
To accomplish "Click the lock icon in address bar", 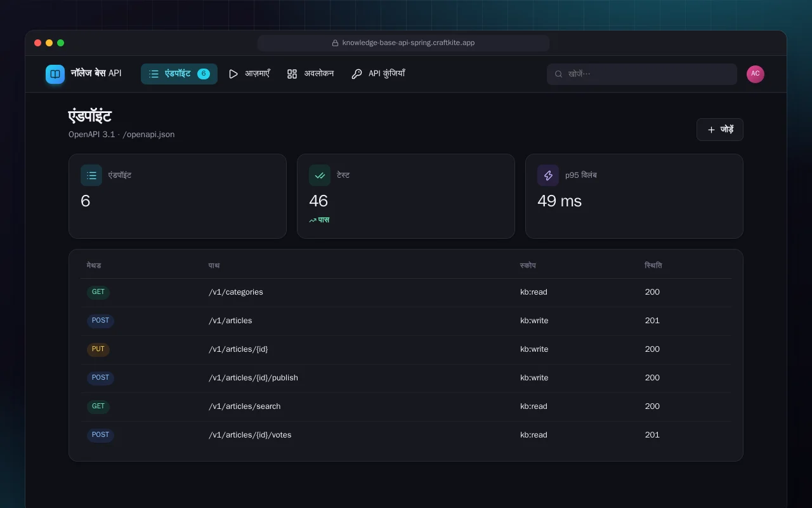I will click(336, 43).
